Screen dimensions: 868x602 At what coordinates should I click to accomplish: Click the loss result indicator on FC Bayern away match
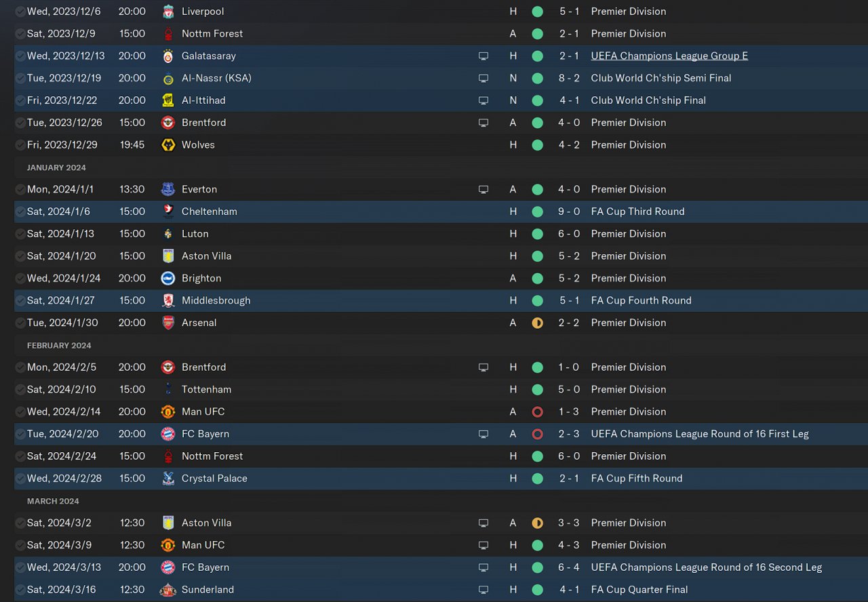pyautogui.click(x=538, y=435)
